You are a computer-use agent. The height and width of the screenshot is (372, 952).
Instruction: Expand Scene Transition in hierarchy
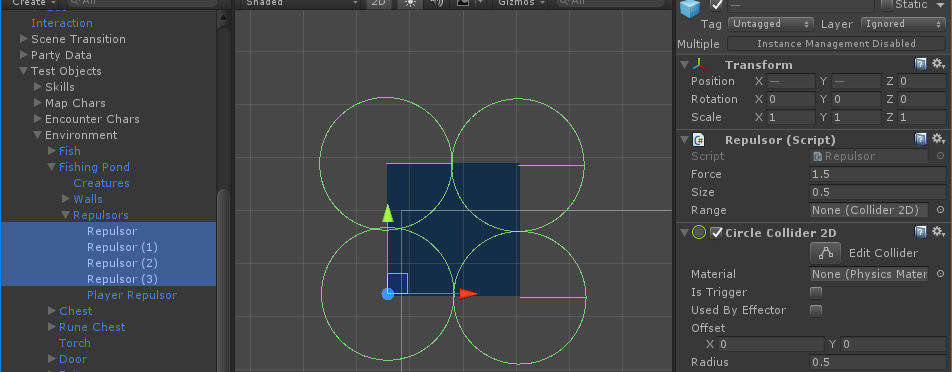click(24, 39)
